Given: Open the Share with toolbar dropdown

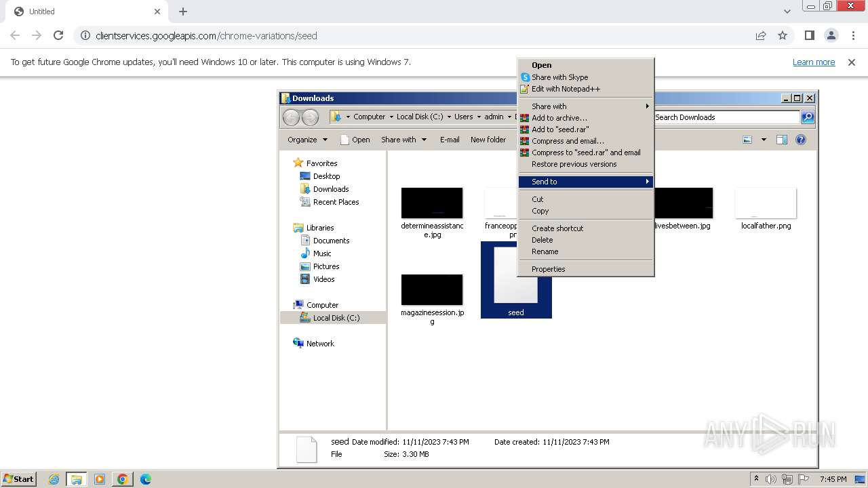Looking at the screenshot, I should 404,140.
